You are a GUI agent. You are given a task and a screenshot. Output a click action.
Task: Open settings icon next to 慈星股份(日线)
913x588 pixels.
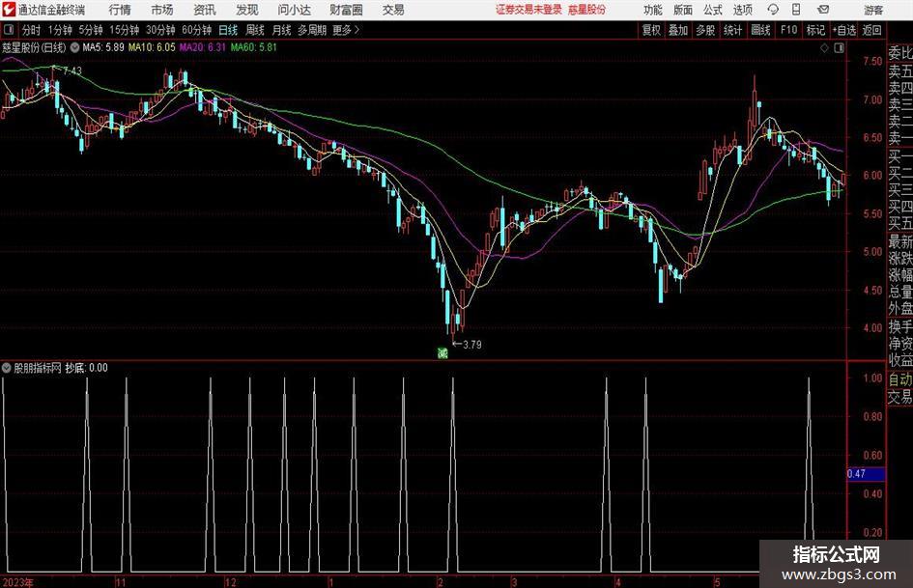pyautogui.click(x=75, y=47)
